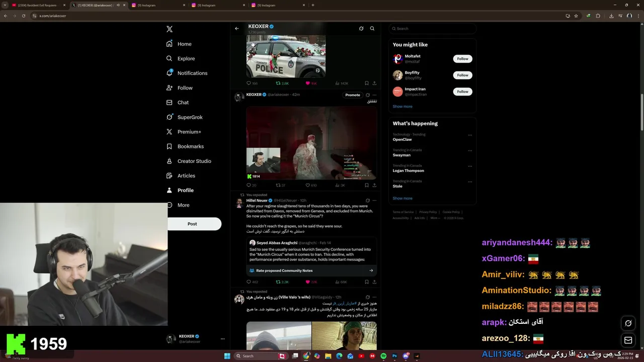Open Rate proposed Community Notes

pos(311,270)
